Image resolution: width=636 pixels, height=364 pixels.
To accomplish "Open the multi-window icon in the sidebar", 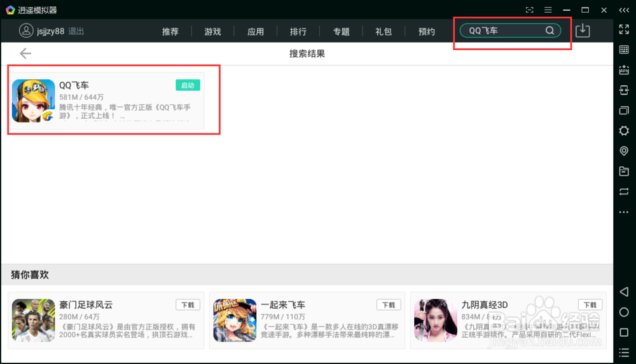I will click(x=624, y=111).
